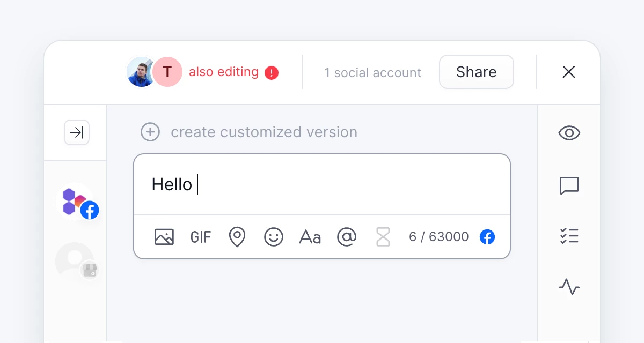This screenshot has height=343, width=644.
Task: Click the red editing warning icon
Action: 272,72
